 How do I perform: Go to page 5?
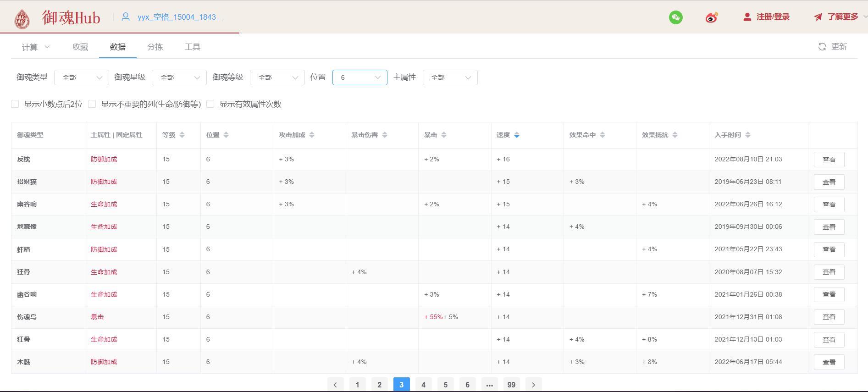[445, 385]
